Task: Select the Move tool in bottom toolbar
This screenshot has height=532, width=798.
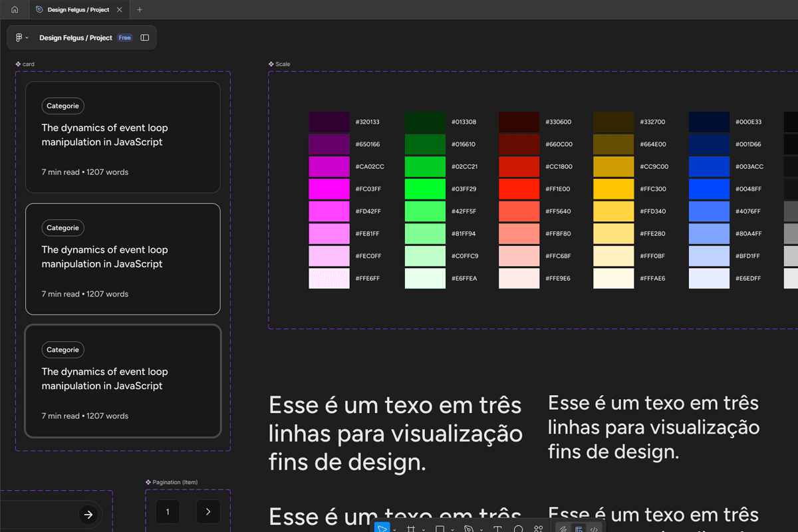Action: (x=382, y=529)
